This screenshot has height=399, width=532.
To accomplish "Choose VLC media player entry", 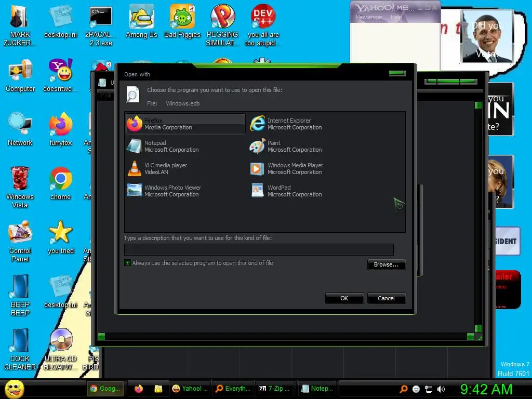I will click(x=157, y=169).
